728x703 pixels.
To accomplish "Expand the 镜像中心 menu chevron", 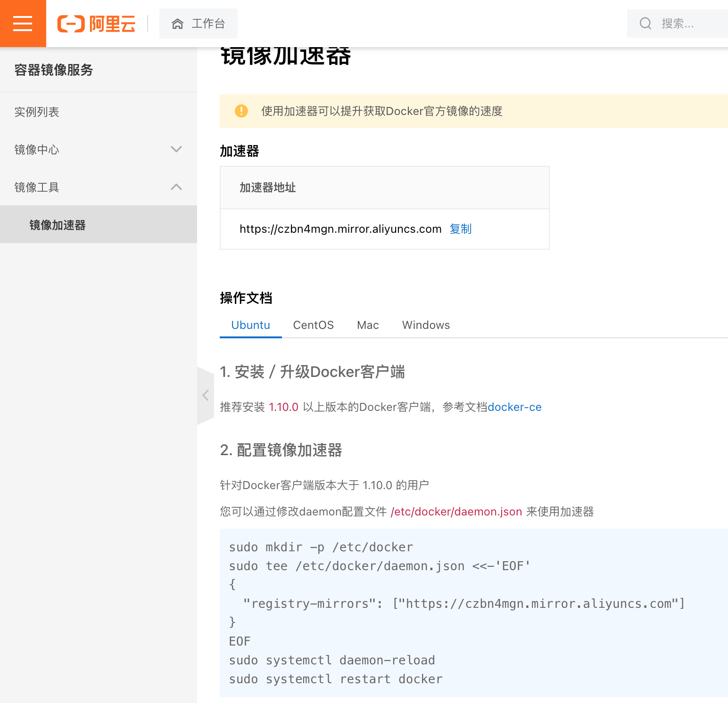I will coord(176,149).
